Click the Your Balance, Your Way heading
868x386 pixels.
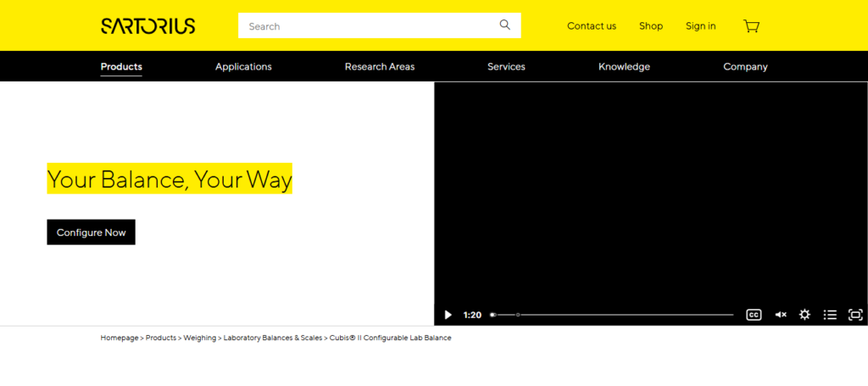(170, 179)
